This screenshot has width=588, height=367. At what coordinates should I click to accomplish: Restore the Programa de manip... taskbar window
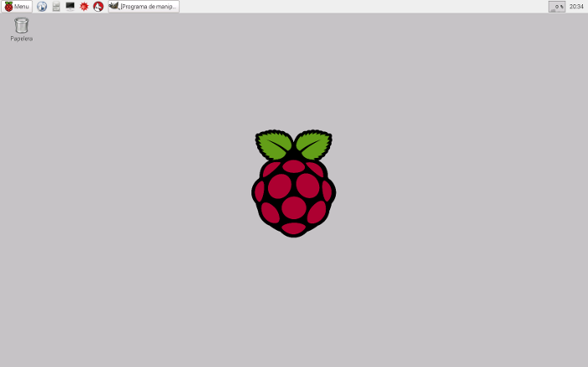coord(144,7)
